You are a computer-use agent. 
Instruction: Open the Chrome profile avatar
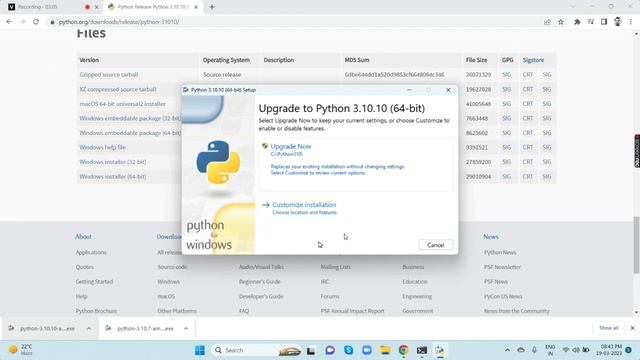point(618,22)
